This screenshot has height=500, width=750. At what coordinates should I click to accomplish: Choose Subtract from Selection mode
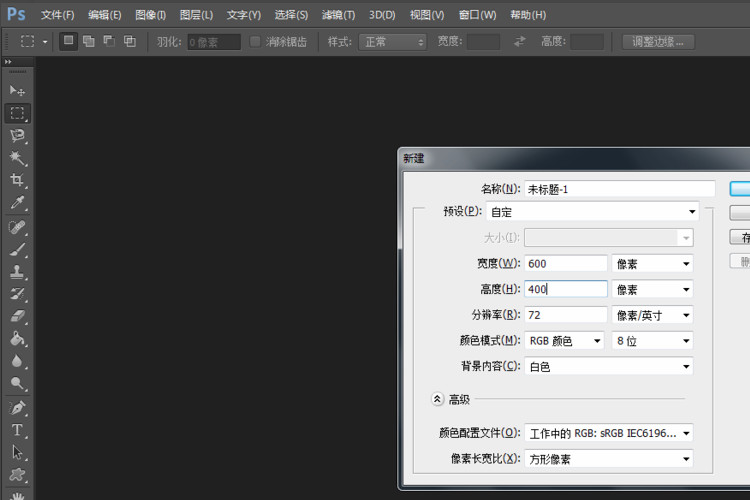coord(109,42)
